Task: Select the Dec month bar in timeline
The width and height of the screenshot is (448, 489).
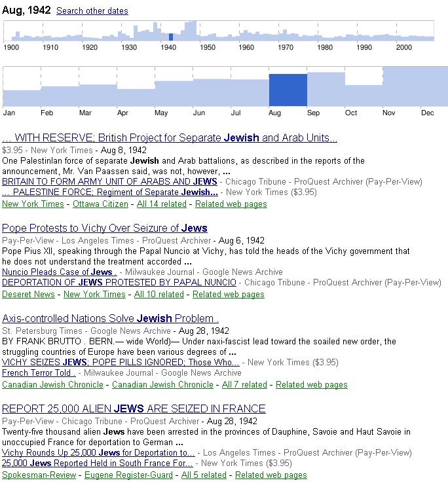Action: click(x=434, y=86)
